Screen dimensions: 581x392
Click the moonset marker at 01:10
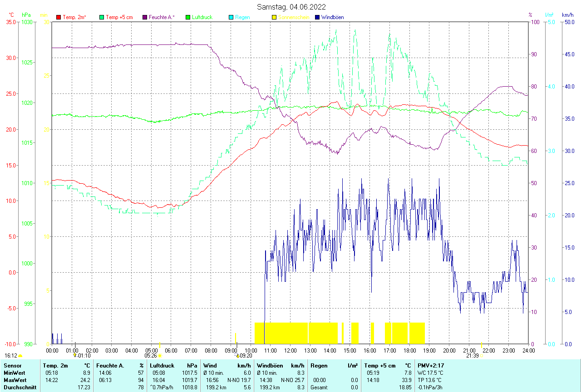click(75, 356)
